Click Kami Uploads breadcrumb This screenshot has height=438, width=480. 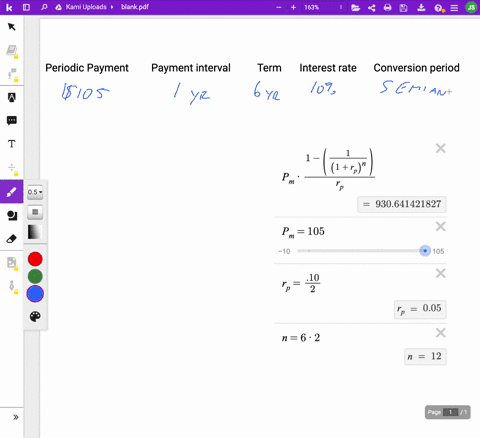pos(86,7)
